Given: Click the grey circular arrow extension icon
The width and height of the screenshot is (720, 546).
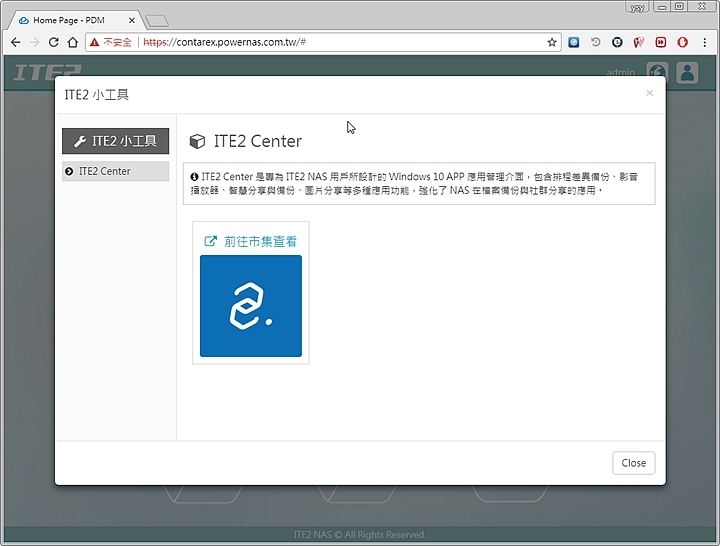Looking at the screenshot, I should [x=596, y=42].
